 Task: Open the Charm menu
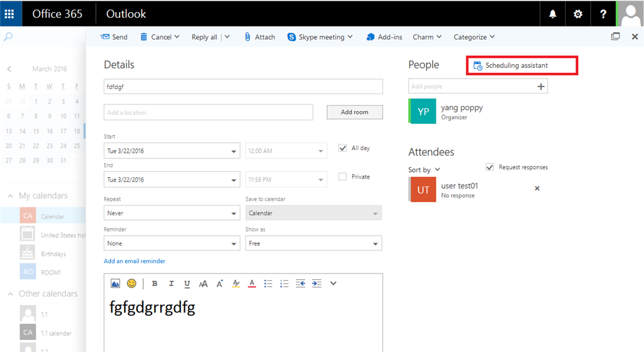[427, 37]
